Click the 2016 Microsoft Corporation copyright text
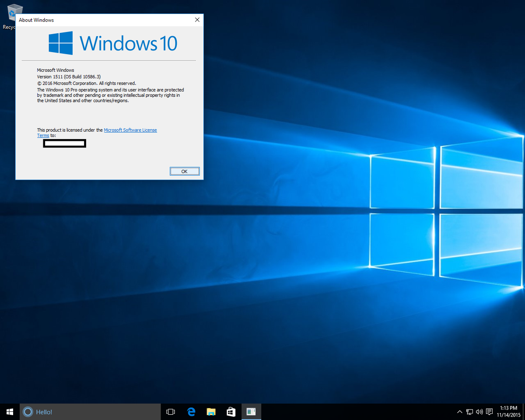 point(87,83)
